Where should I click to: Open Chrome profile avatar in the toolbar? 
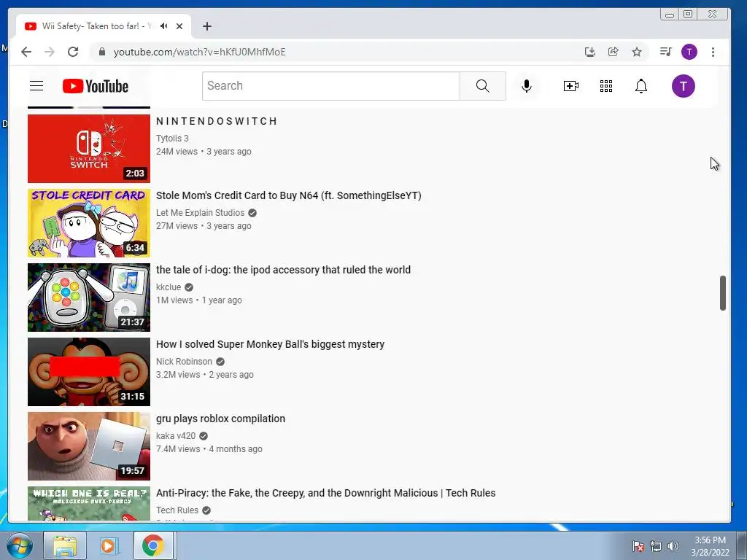point(689,52)
